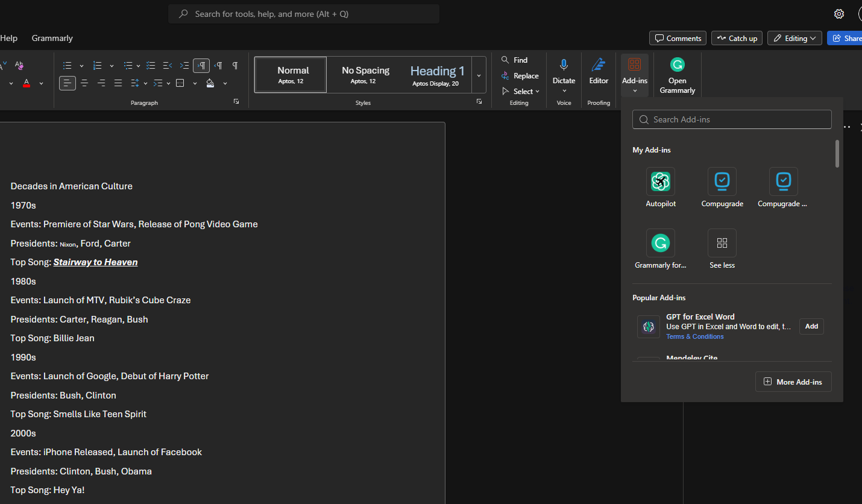The height and width of the screenshot is (504, 862).
Task: Open the Font Color dropdown arrow
Action: 41,83
